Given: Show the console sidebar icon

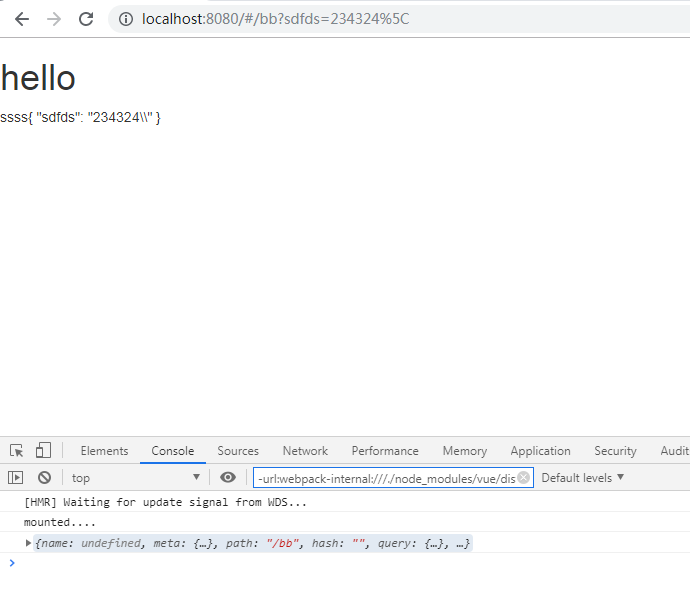Looking at the screenshot, I should pyautogui.click(x=15, y=478).
